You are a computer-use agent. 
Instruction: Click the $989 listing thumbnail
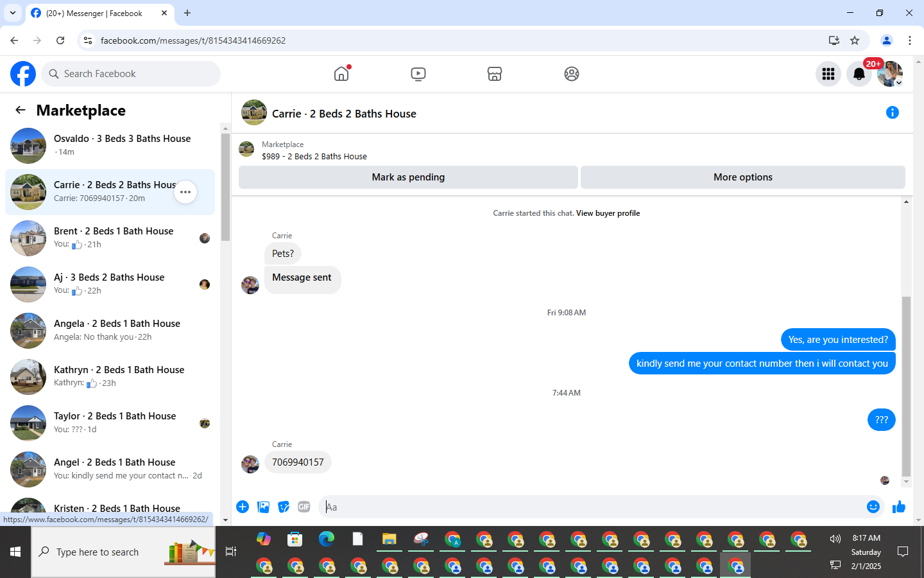[246, 149]
